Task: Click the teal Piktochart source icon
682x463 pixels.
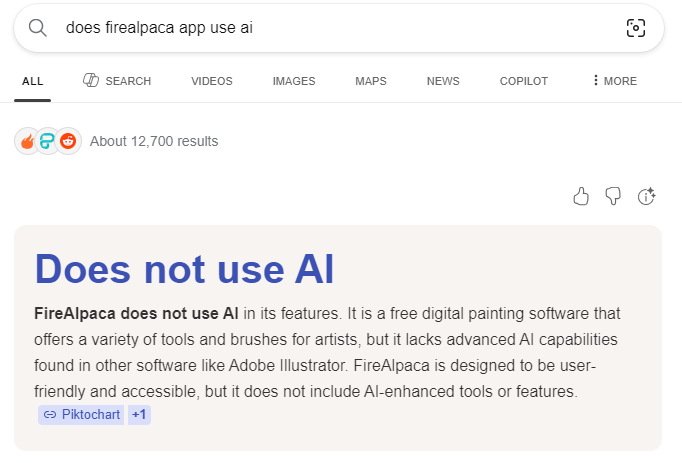Action: (x=47, y=141)
